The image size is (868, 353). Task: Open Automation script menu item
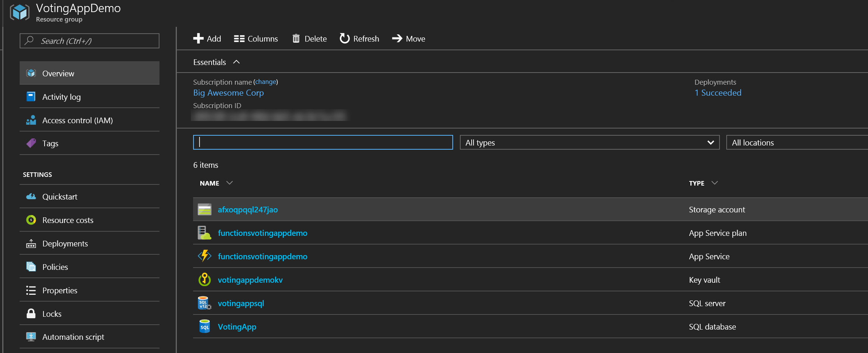click(90, 337)
